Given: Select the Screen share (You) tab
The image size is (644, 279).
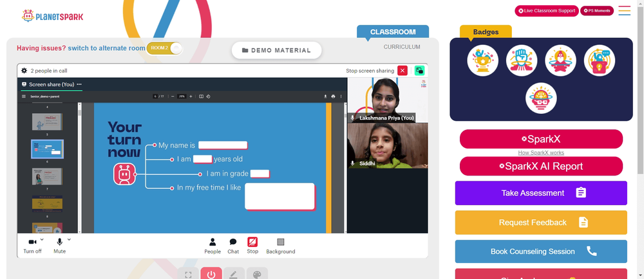Looking at the screenshot, I should click(52, 84).
